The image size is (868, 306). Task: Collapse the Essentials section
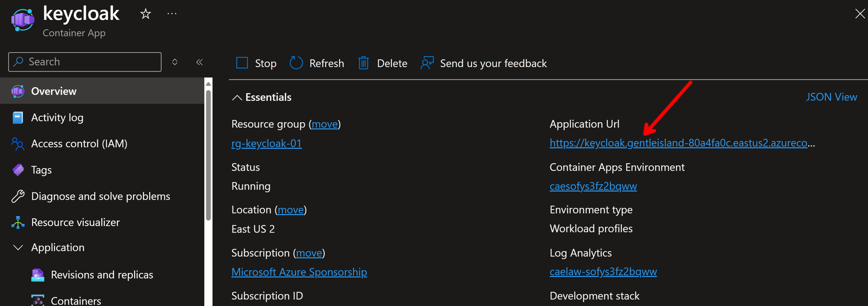pyautogui.click(x=237, y=97)
